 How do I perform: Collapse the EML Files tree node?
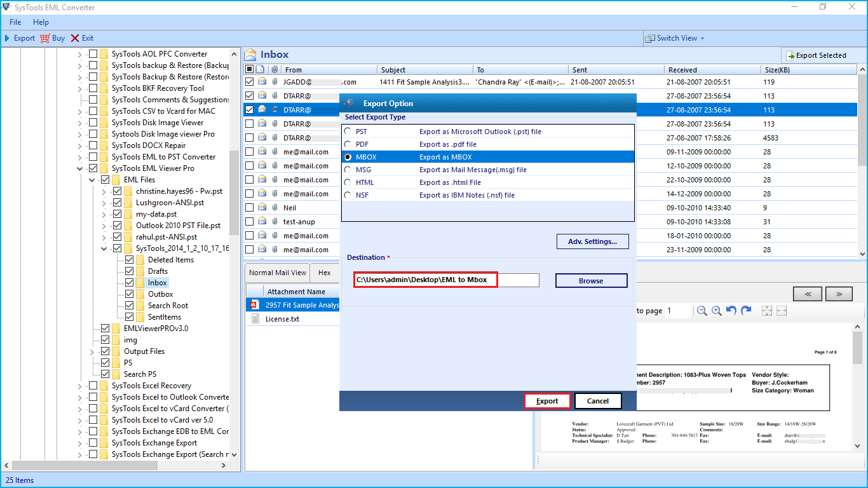(92, 180)
